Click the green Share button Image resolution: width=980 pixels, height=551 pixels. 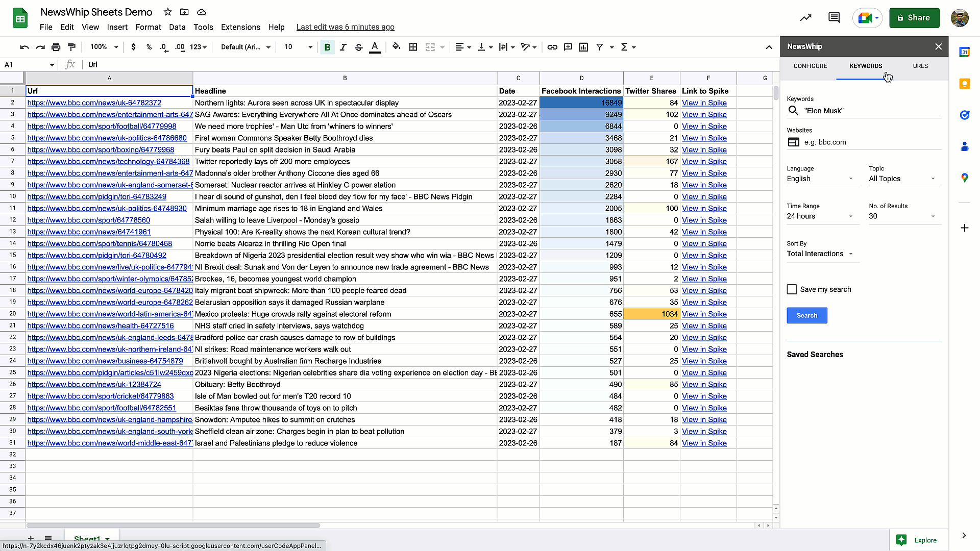click(x=914, y=18)
